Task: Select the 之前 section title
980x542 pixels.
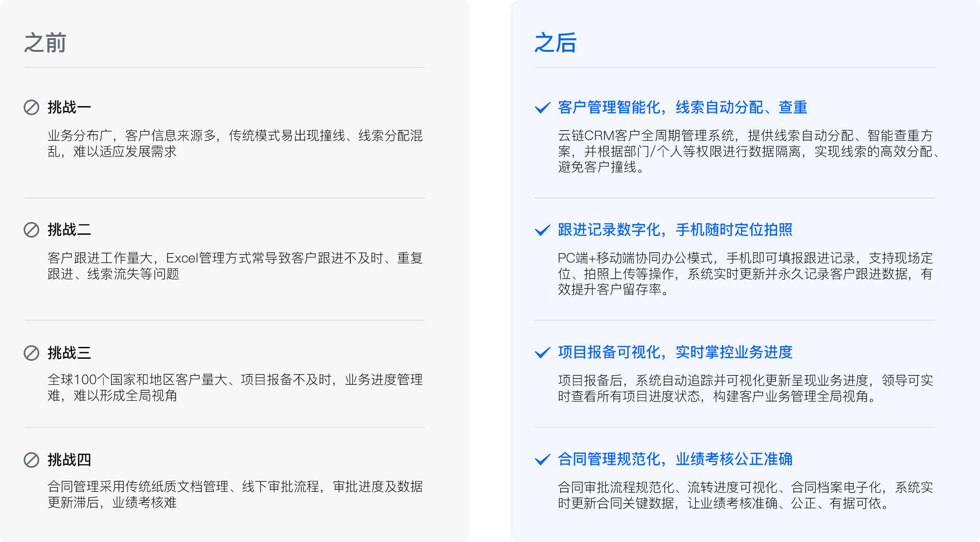Action: tap(45, 43)
